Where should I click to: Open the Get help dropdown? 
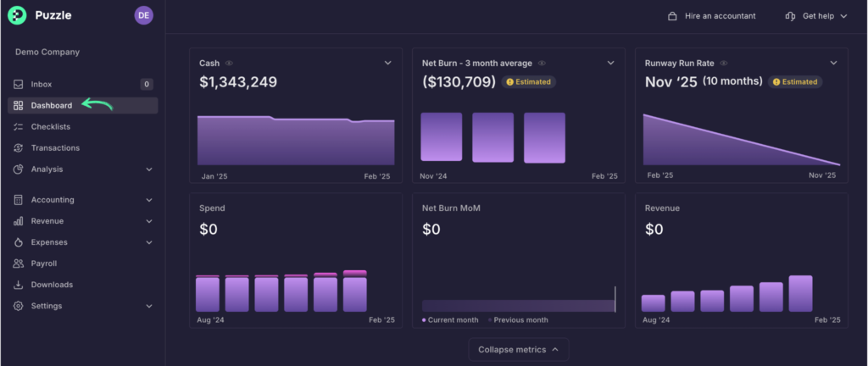pyautogui.click(x=816, y=16)
